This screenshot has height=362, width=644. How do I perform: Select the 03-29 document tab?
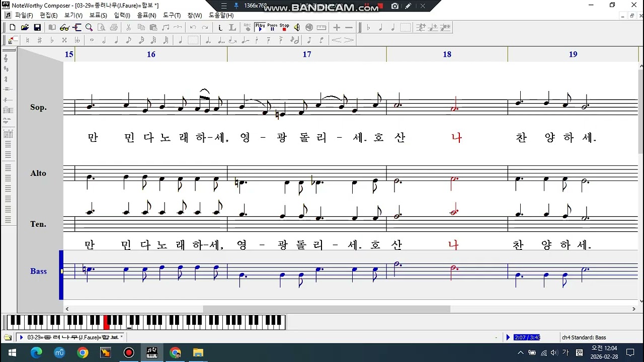click(70, 337)
